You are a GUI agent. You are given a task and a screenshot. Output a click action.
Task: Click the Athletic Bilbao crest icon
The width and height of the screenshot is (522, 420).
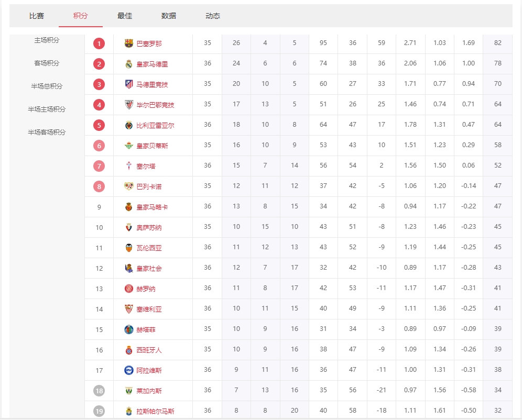(x=129, y=105)
